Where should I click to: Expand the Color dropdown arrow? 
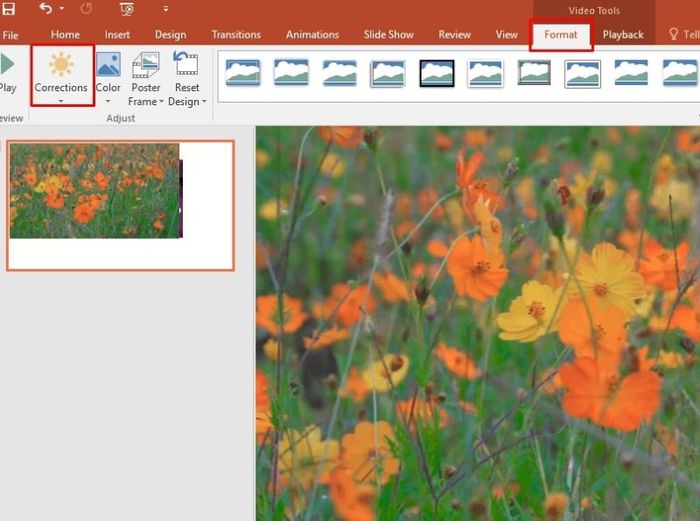(108, 101)
